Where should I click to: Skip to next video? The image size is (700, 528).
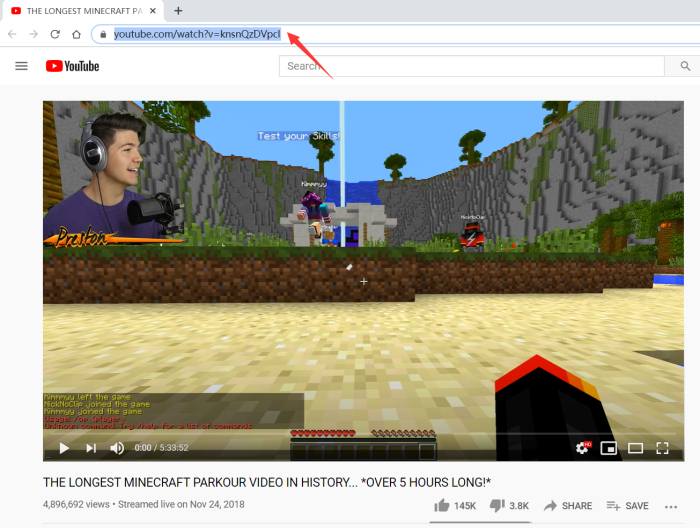point(91,448)
